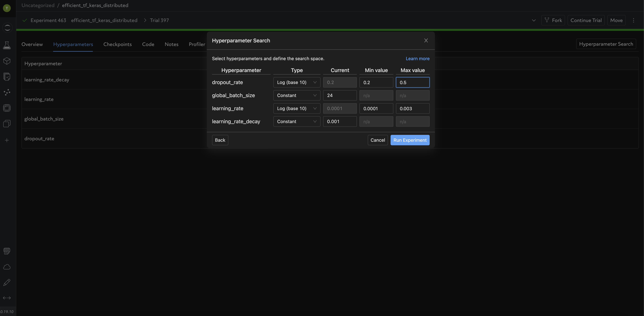Click the tasks clipboard sidebar icon

(x=7, y=77)
